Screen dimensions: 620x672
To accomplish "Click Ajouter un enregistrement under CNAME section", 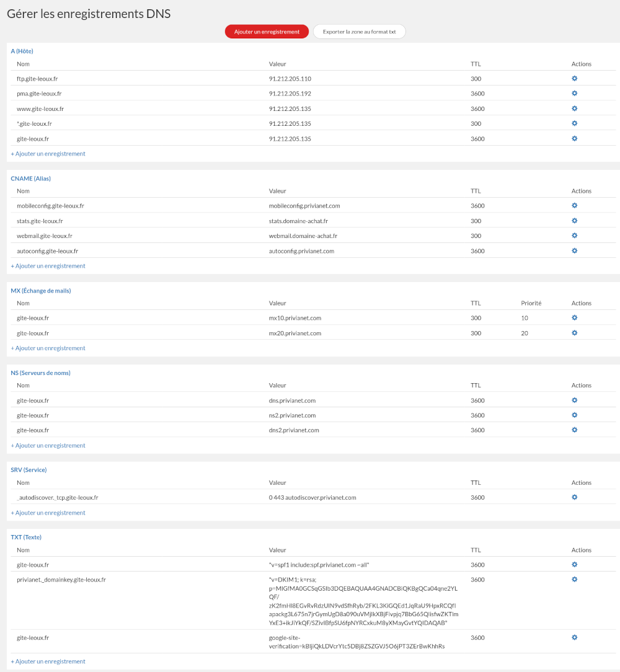I will (48, 266).
